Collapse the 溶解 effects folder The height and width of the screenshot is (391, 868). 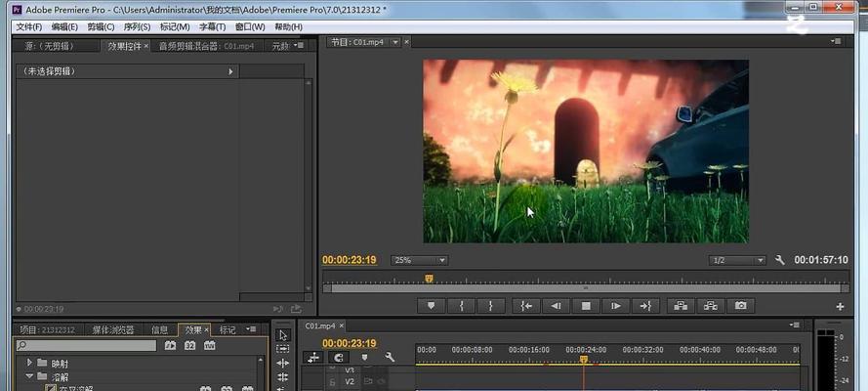[30, 376]
